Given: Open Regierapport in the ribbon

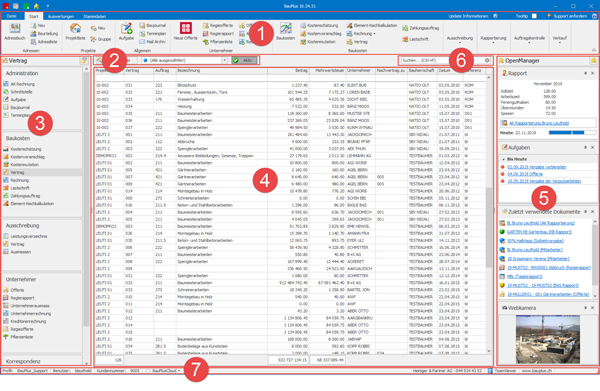Looking at the screenshot, I should point(218,34).
